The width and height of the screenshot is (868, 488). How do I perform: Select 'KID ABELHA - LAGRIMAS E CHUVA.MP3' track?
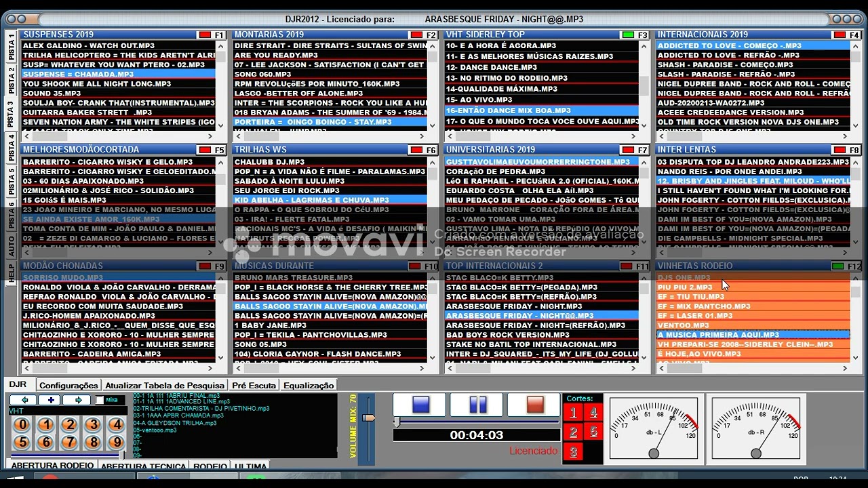330,200
